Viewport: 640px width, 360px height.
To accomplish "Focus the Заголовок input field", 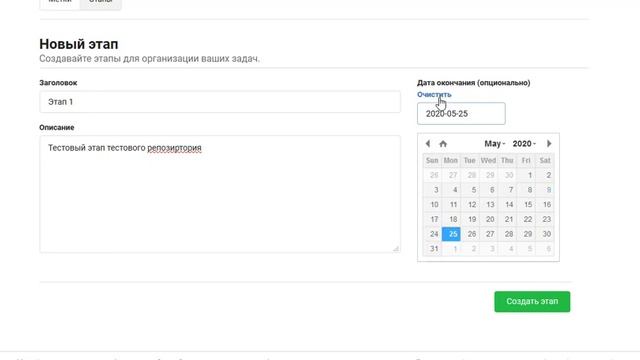I will click(220, 102).
